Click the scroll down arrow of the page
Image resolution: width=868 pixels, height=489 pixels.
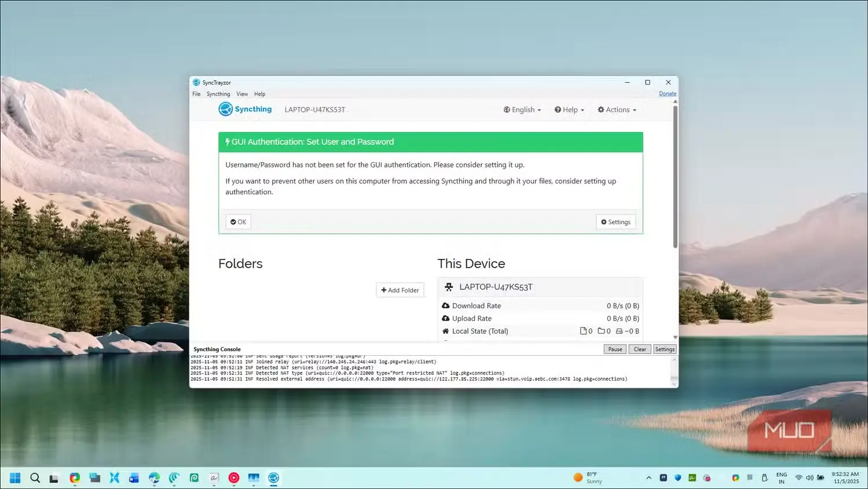point(675,337)
